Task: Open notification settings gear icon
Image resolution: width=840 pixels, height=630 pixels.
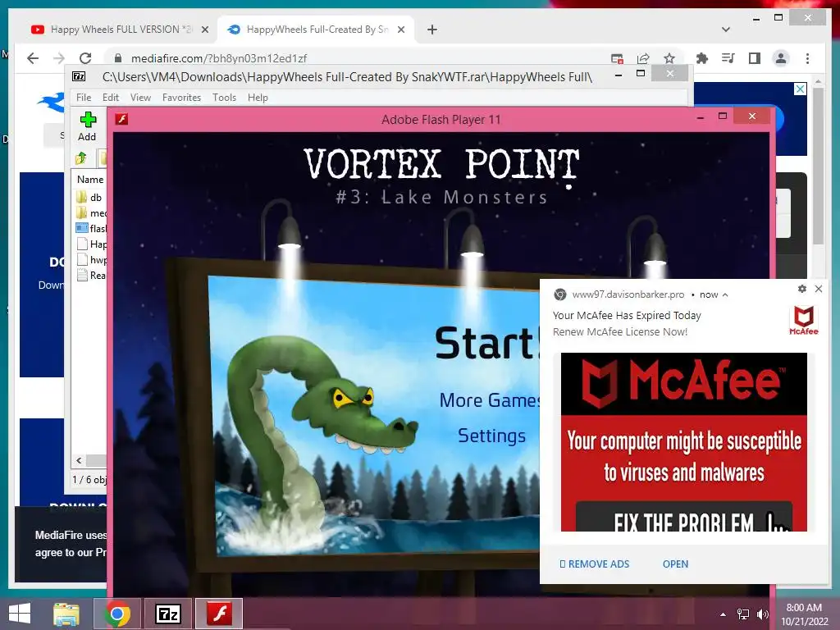Action: (802, 289)
